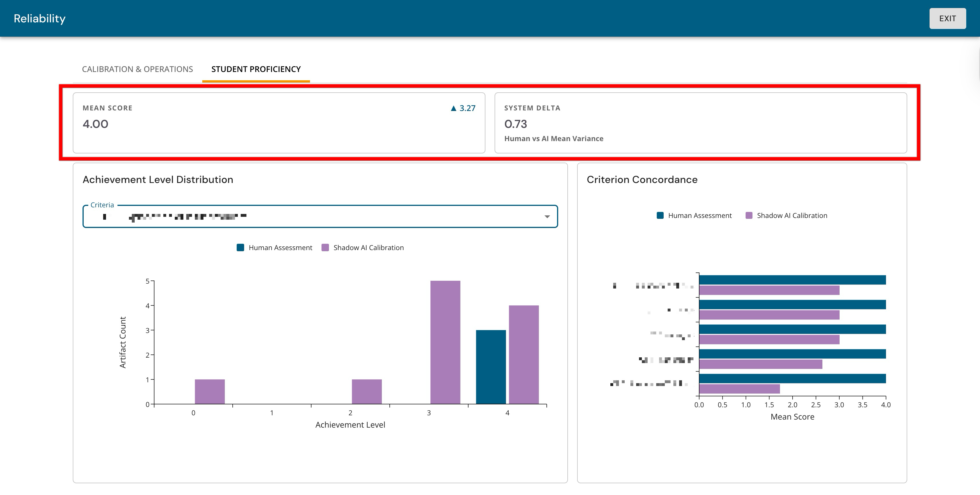Click the Criteria select field
Screen dimensions: 980x495
coord(320,216)
